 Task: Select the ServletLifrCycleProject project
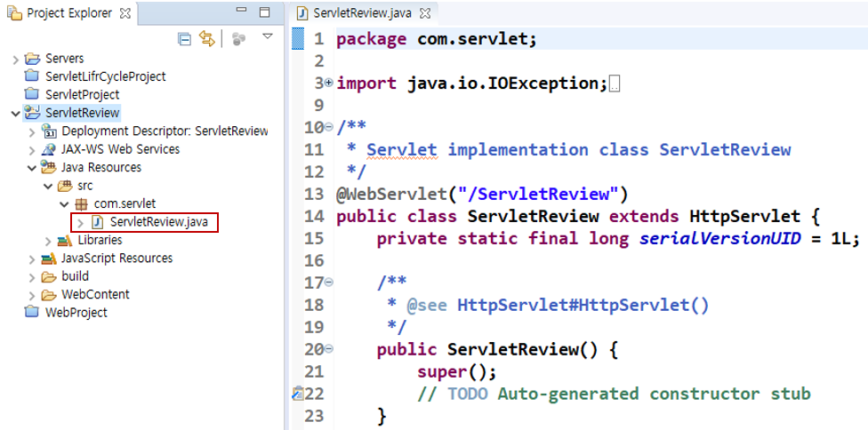click(105, 76)
